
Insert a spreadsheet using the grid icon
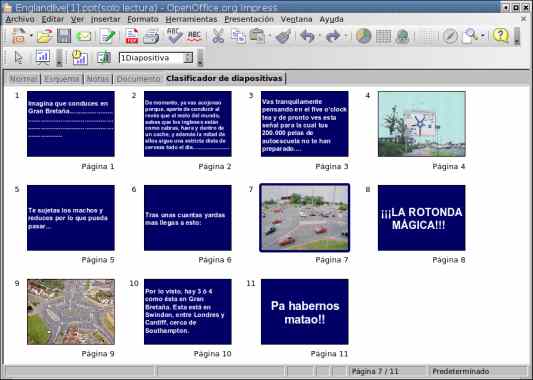pos(383,36)
